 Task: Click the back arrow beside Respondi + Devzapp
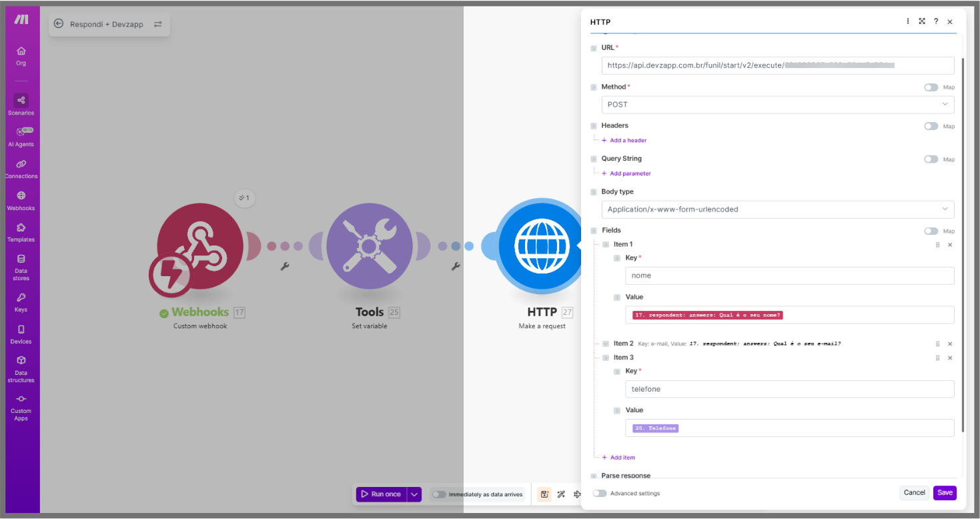point(58,24)
